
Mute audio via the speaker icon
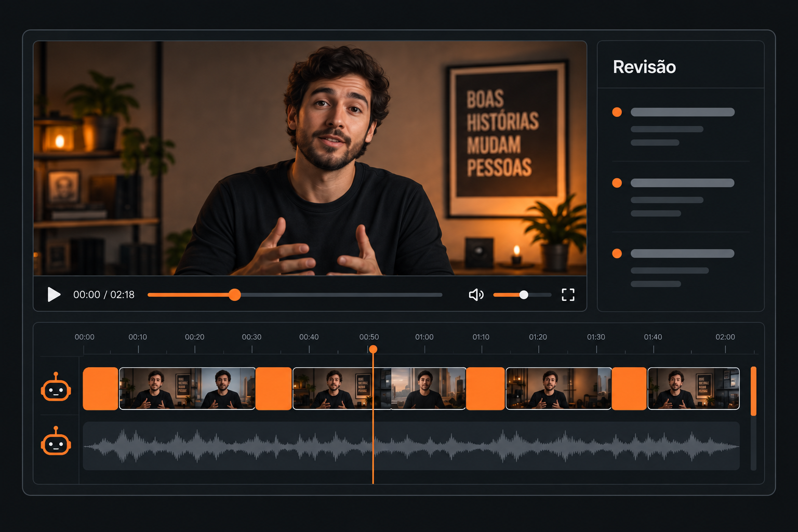coord(476,295)
